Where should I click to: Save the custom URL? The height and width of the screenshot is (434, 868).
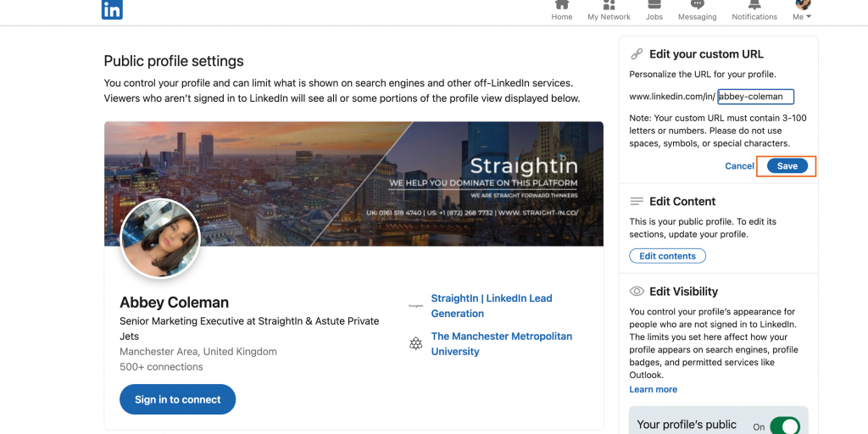(x=787, y=166)
